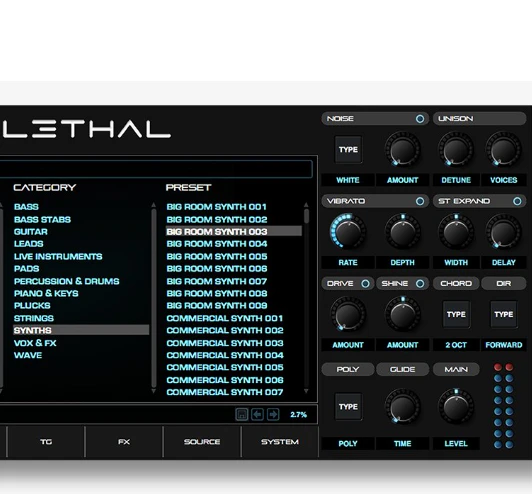Load preset BIG ROOM SYNTH 005
The height and width of the screenshot is (494, 532).
click(x=217, y=256)
